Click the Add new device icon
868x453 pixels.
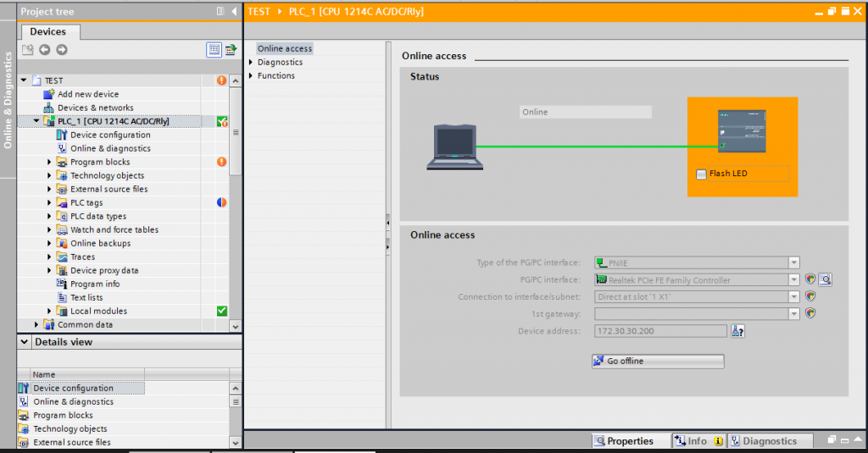pyautogui.click(x=48, y=94)
